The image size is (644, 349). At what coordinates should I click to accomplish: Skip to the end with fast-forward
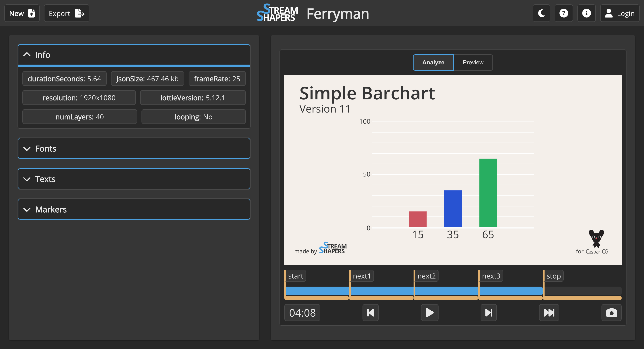tap(549, 312)
